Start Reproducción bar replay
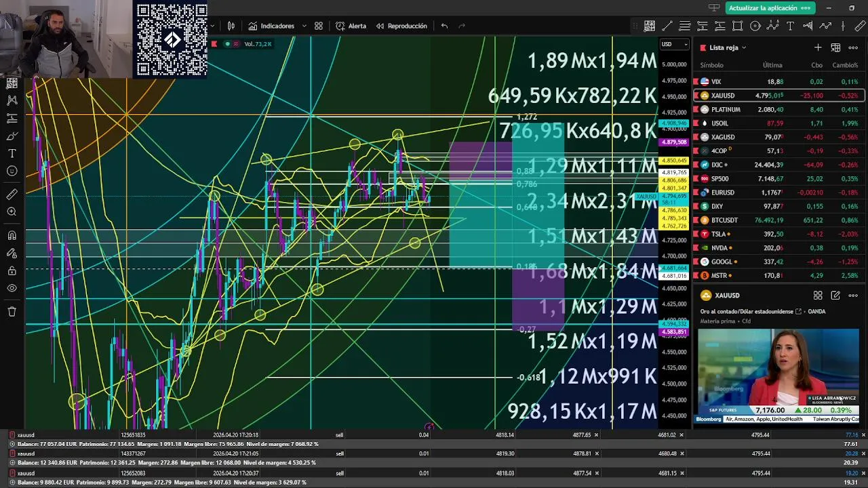The height and width of the screenshot is (488, 868). tap(401, 26)
